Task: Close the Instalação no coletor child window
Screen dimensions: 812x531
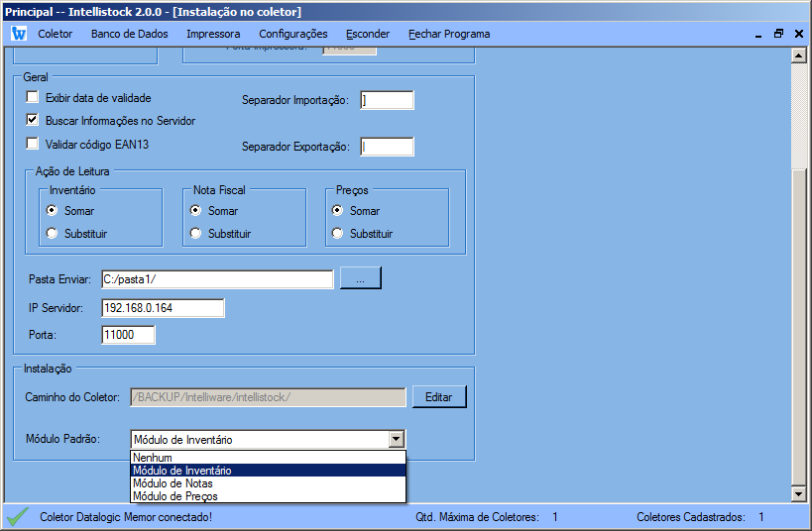Action: (799, 34)
